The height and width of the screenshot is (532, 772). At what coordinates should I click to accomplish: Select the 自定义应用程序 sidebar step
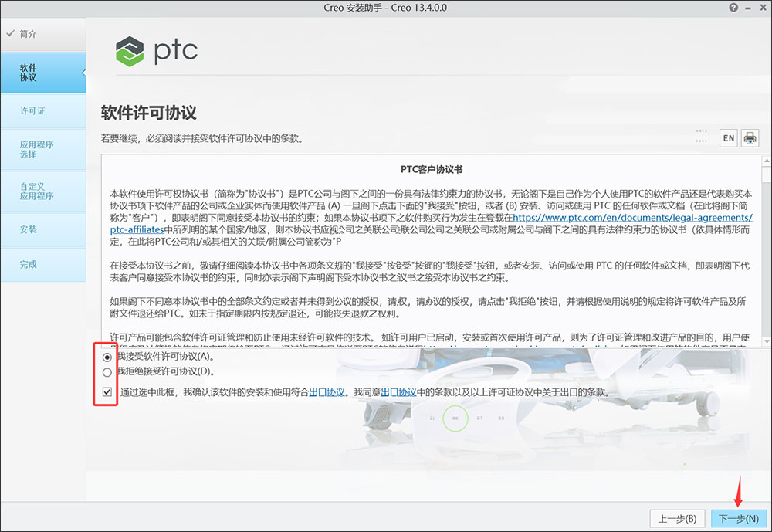coord(43,191)
